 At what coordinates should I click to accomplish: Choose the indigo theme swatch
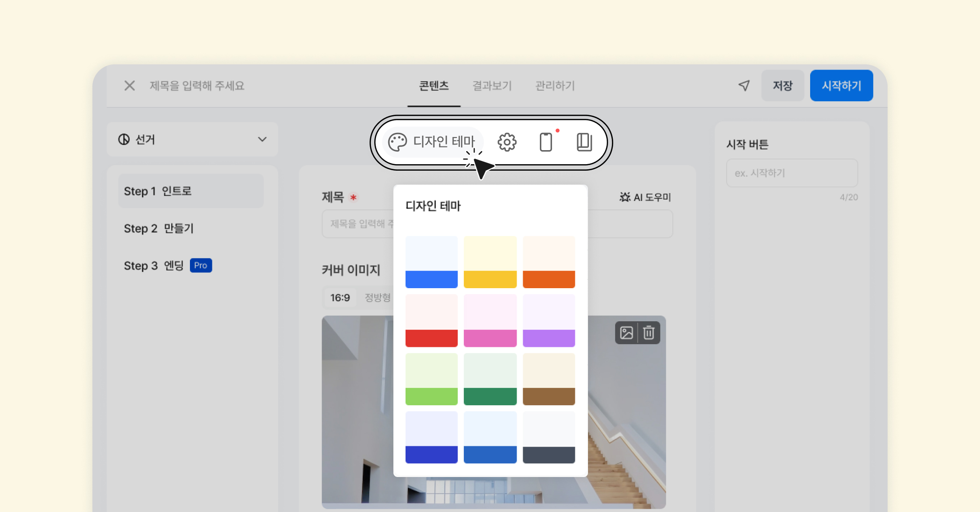(431, 437)
